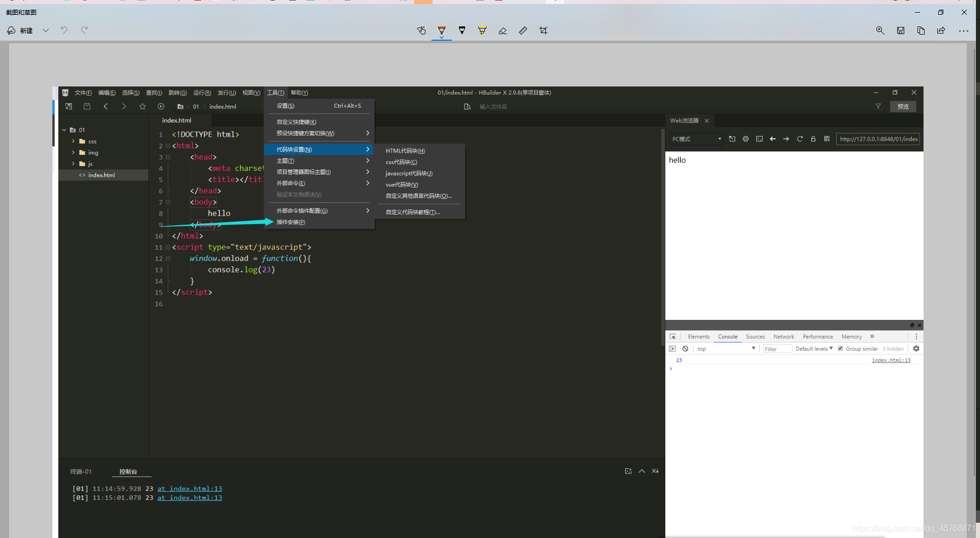Click the HBuilder save file toolbar icon
This screenshot has width=980, height=538.
(x=87, y=106)
